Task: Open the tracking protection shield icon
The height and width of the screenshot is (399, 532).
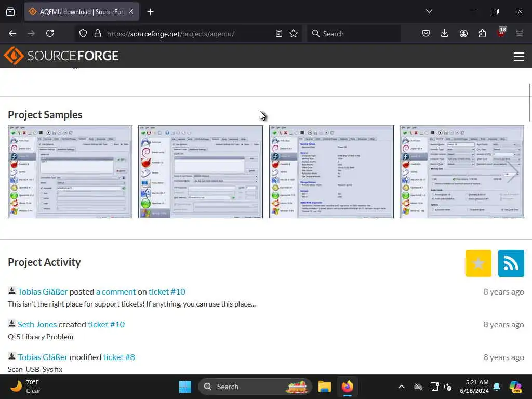Action: (x=83, y=33)
